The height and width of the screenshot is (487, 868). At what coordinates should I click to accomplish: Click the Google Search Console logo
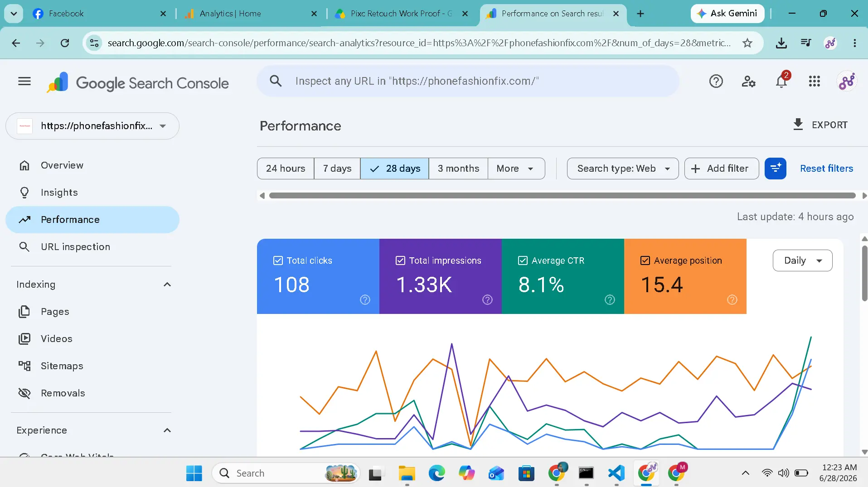point(138,83)
